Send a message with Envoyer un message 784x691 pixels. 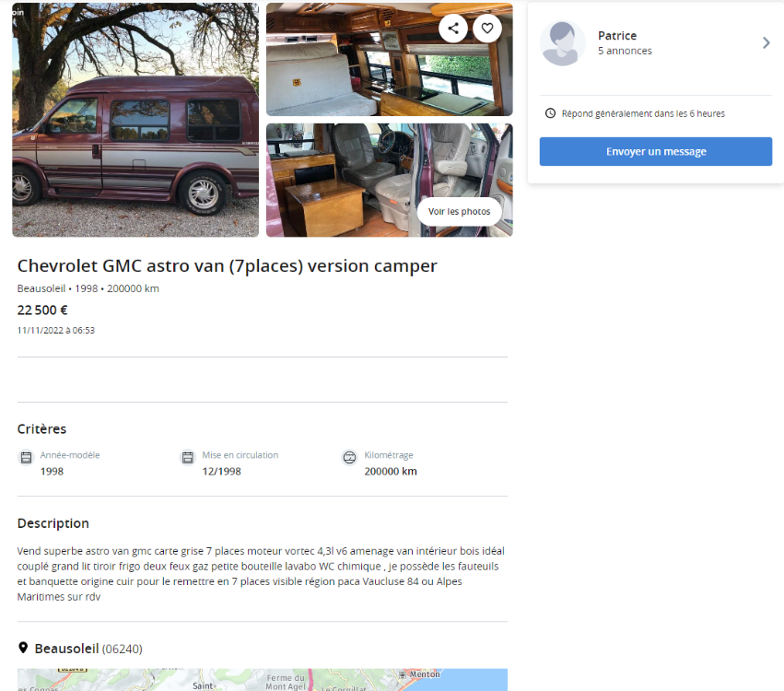pyautogui.click(x=656, y=151)
